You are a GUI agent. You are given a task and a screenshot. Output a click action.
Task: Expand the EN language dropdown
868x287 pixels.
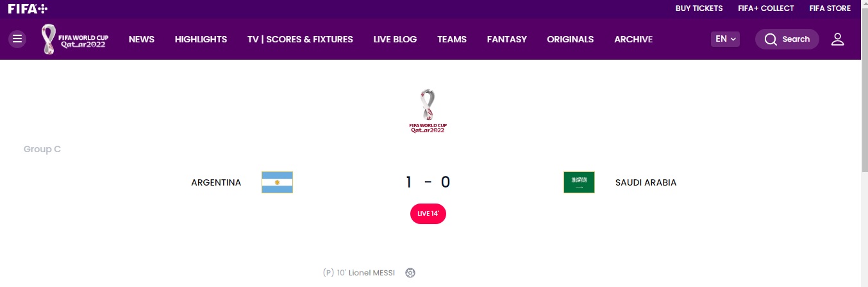726,39
